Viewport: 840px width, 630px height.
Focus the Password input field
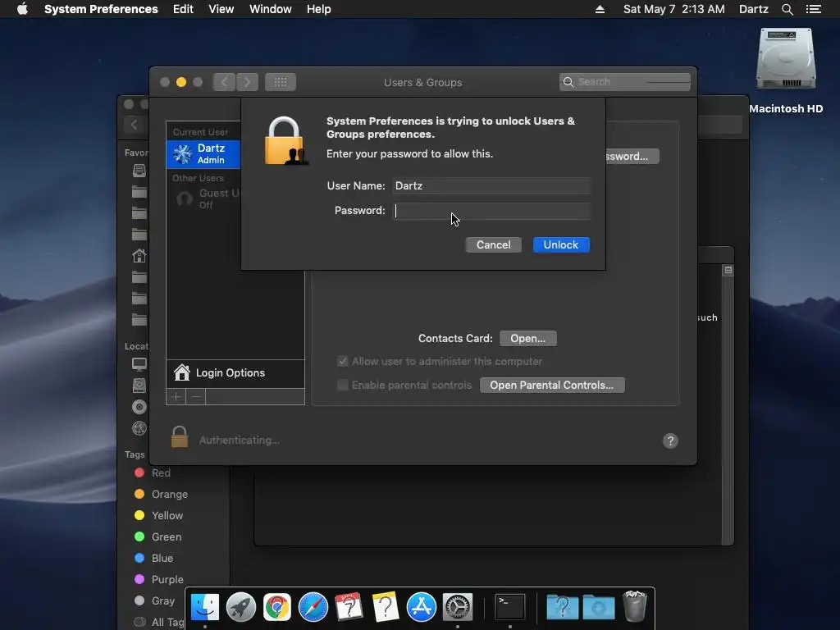(491, 211)
